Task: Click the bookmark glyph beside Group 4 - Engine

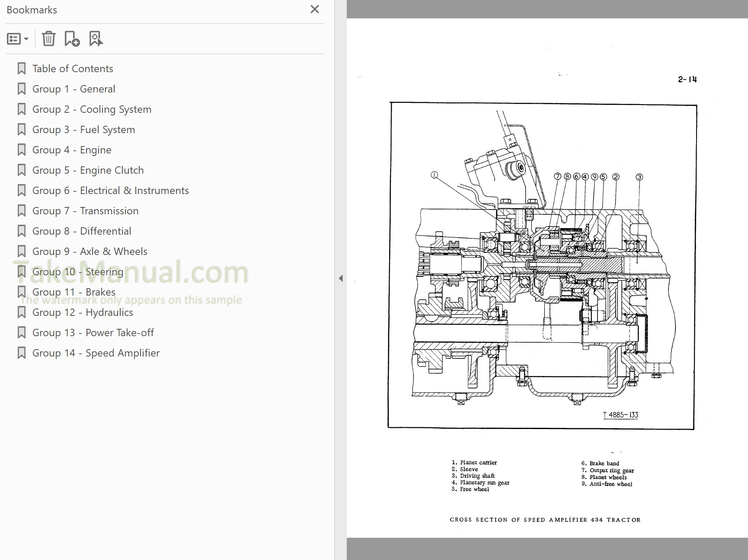Action: click(22, 149)
